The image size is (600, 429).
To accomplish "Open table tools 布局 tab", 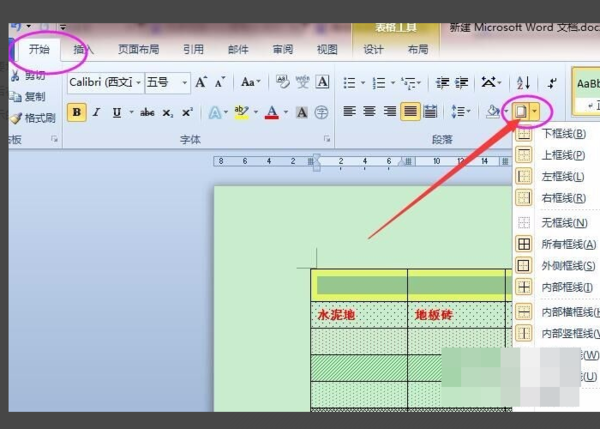I will [418, 49].
